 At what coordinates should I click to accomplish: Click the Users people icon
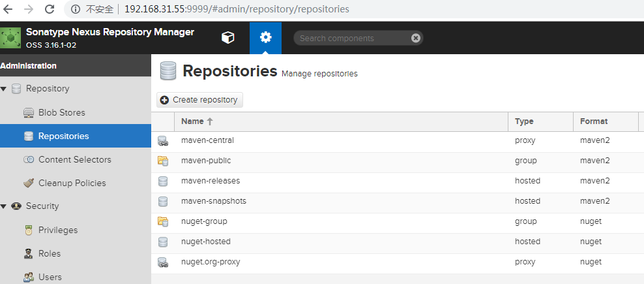point(28,277)
